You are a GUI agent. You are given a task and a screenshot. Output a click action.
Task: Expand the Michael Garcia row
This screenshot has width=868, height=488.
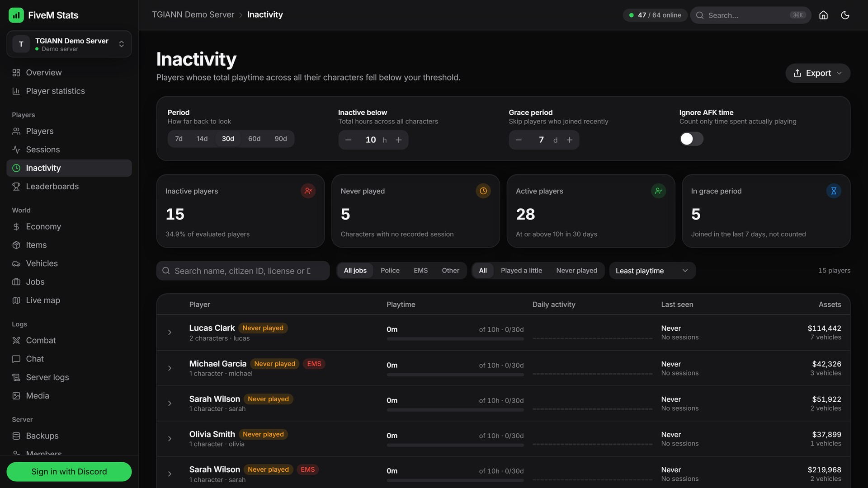tap(170, 368)
